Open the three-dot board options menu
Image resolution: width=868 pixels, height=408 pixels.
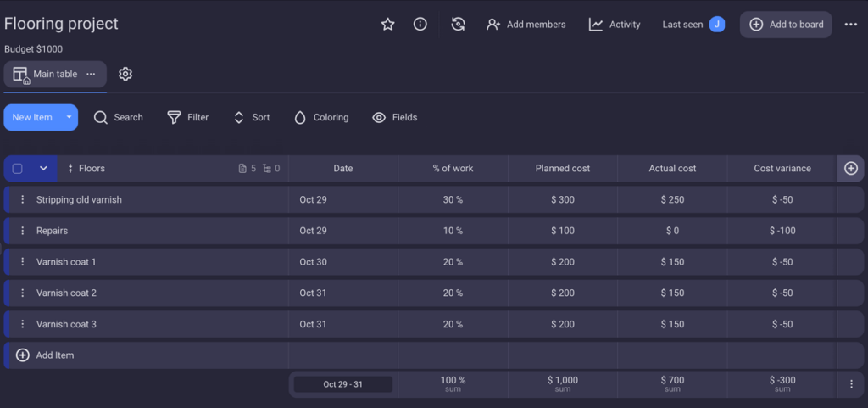pos(851,25)
